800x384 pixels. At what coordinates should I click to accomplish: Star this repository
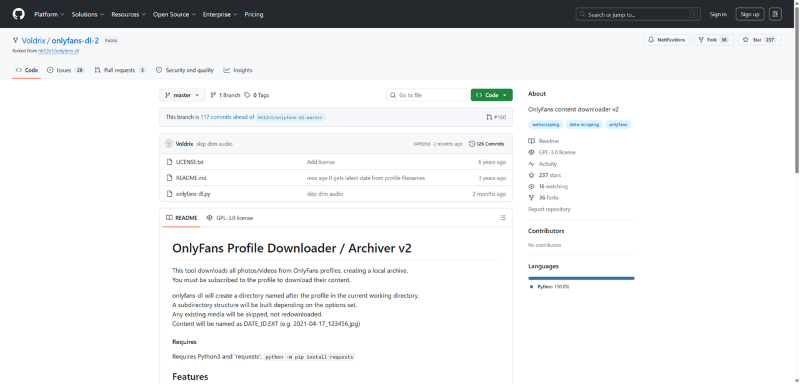pyautogui.click(x=759, y=40)
